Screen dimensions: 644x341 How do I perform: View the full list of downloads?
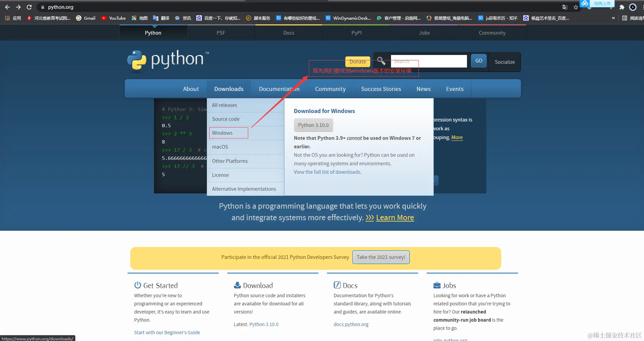(328, 172)
